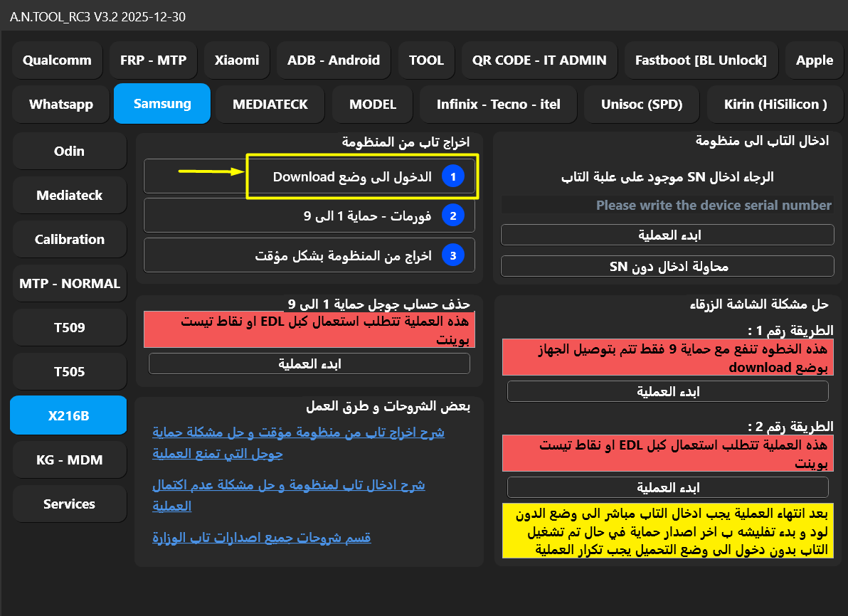848x616 pixels.
Task: Switch to the Apple tab
Action: pos(815,60)
